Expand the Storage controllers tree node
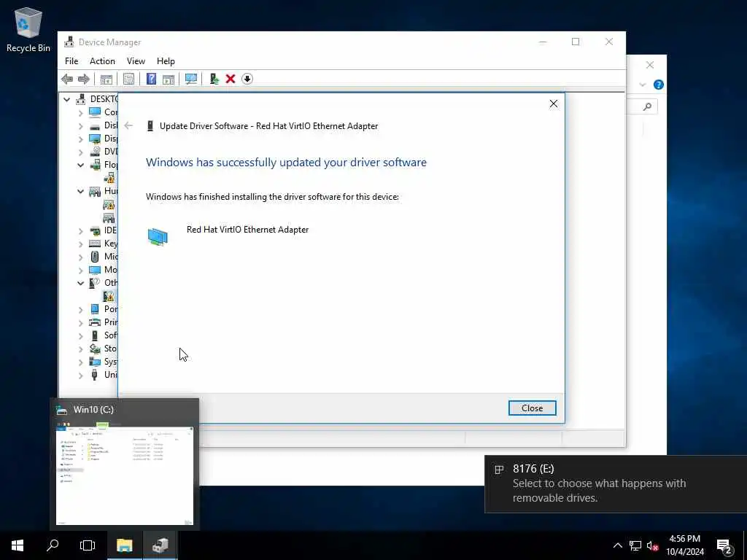The width and height of the screenshot is (747, 560). (x=80, y=349)
